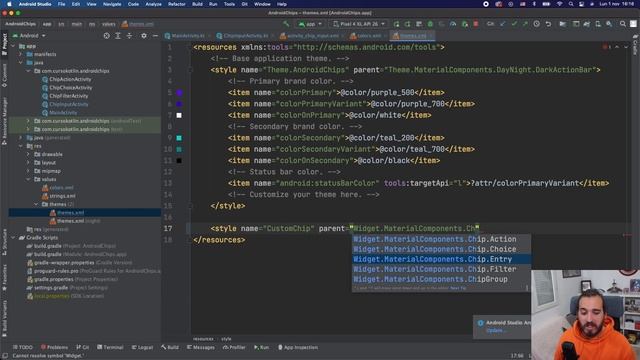The height and width of the screenshot is (360, 640).
Task: Collapse all in the project panel
Action: point(129,36)
